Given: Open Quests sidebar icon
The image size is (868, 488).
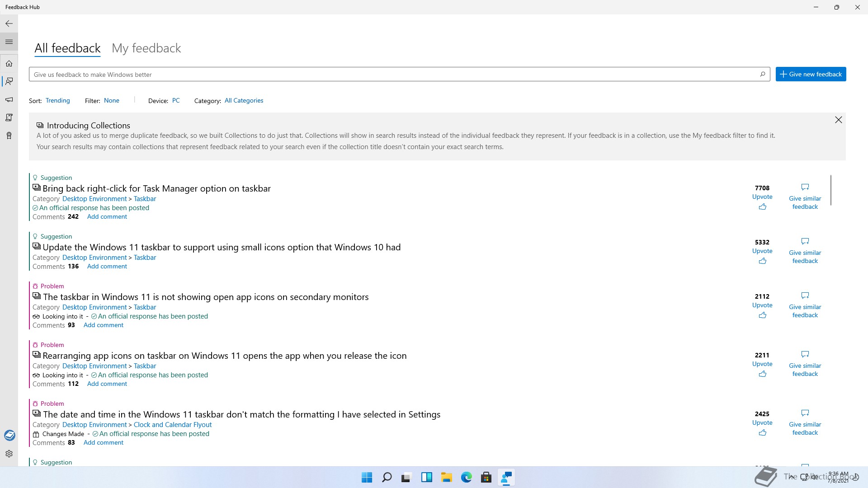Looking at the screenshot, I should tap(9, 117).
